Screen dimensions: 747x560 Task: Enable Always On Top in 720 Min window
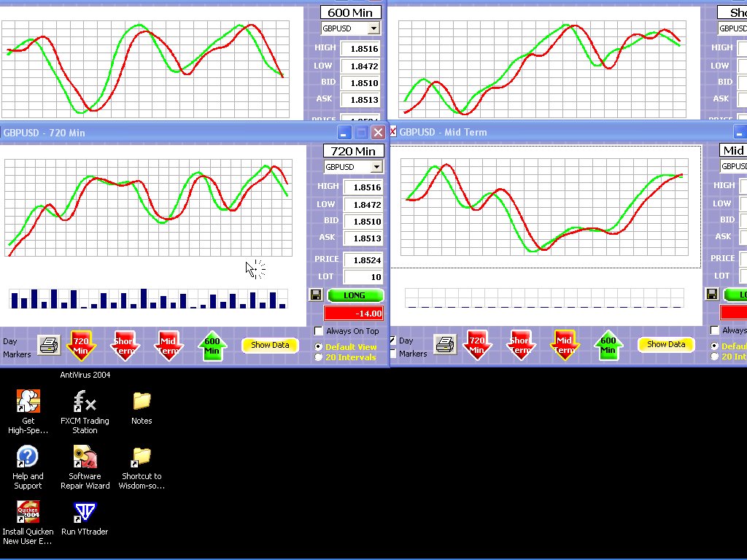point(319,331)
